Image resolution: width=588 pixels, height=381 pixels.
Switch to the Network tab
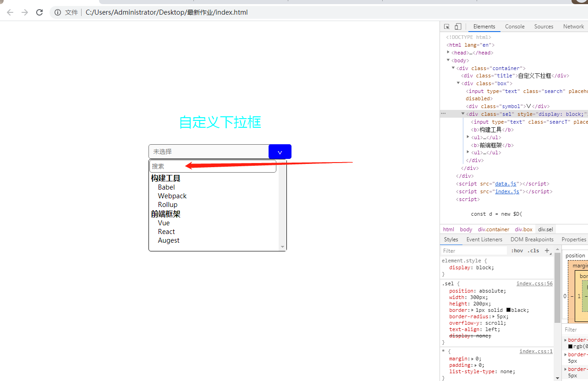tap(573, 27)
